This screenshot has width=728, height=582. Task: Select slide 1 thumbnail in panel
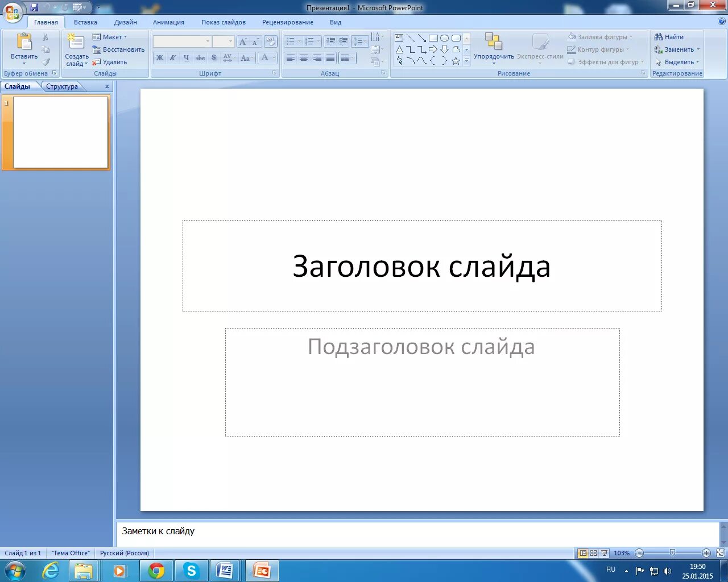pos(61,132)
